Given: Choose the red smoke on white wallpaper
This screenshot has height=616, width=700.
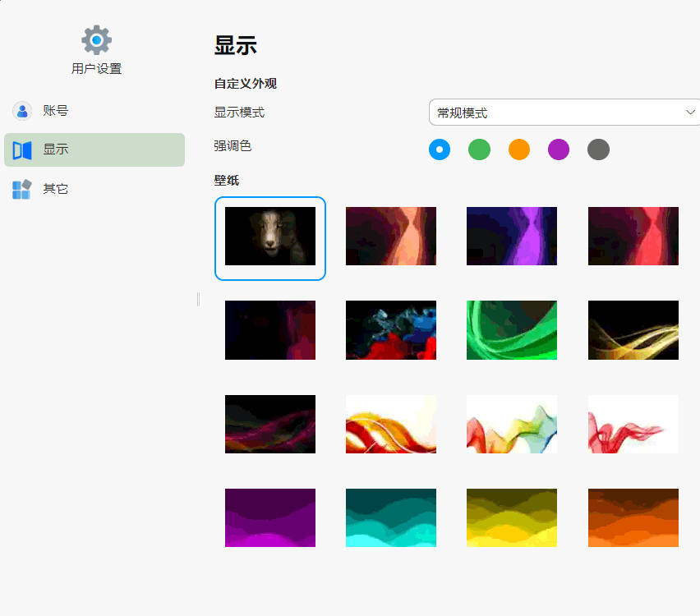Looking at the screenshot, I should click(x=633, y=424).
